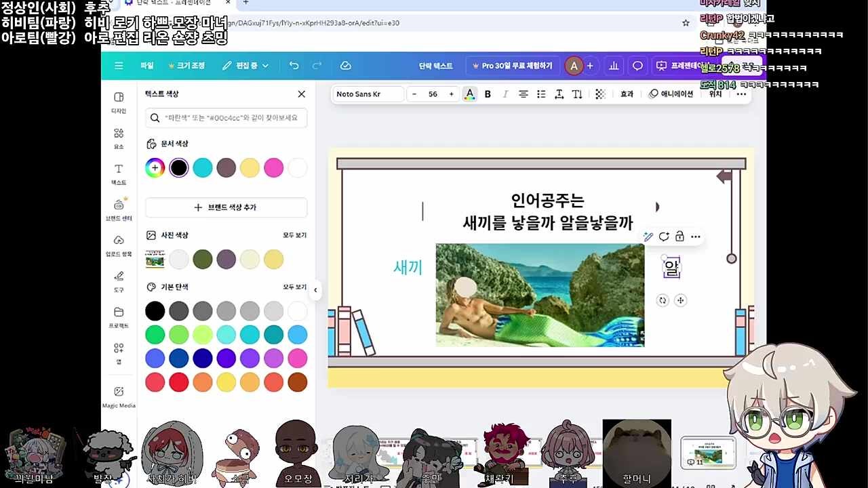Click the 단락 텍스트 document title
Screen dimensions: 868x488
[435, 66]
